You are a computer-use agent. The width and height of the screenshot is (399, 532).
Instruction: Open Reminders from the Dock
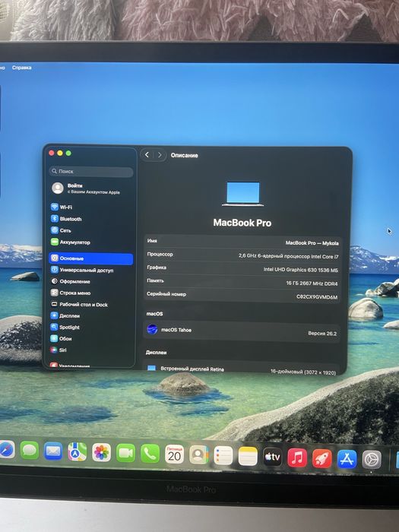coord(223,456)
